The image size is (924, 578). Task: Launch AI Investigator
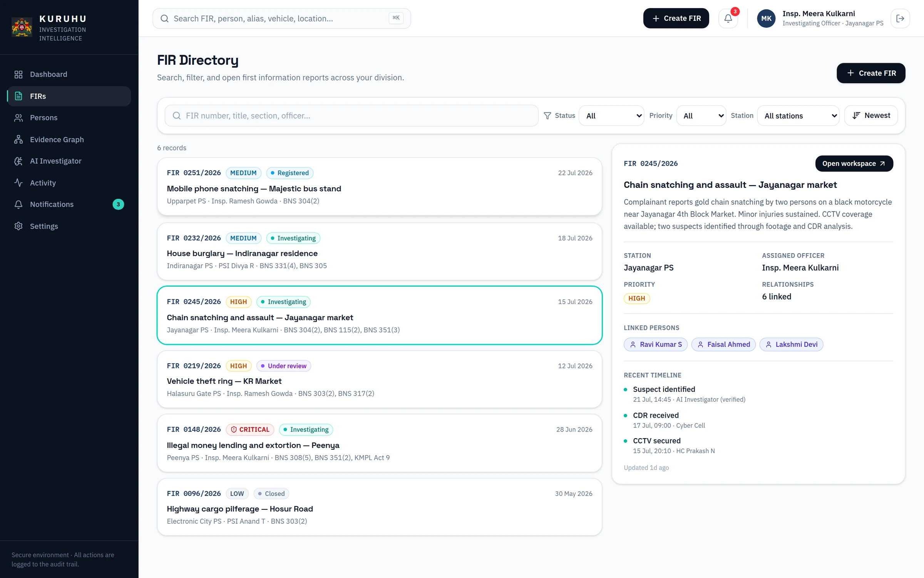click(x=69, y=161)
